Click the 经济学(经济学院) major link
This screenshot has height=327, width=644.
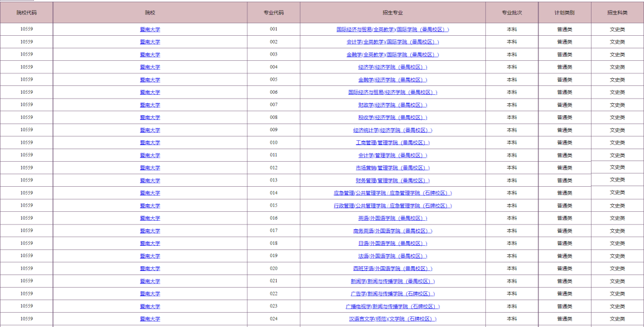point(392,67)
